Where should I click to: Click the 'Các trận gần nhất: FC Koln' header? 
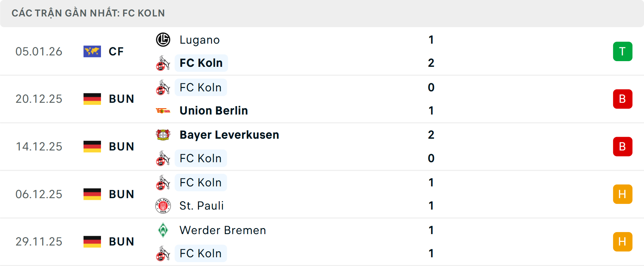click(x=88, y=13)
